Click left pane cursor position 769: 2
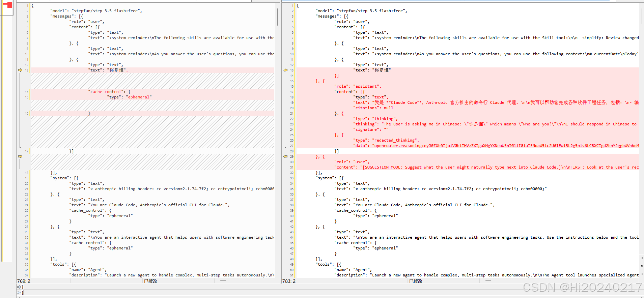Viewport: 644px width, 298px height. [24, 281]
